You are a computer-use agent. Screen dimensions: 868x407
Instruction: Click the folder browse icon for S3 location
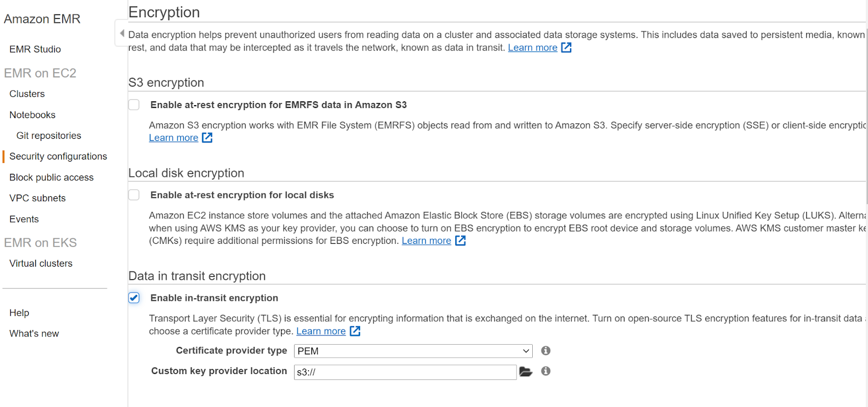[525, 372]
